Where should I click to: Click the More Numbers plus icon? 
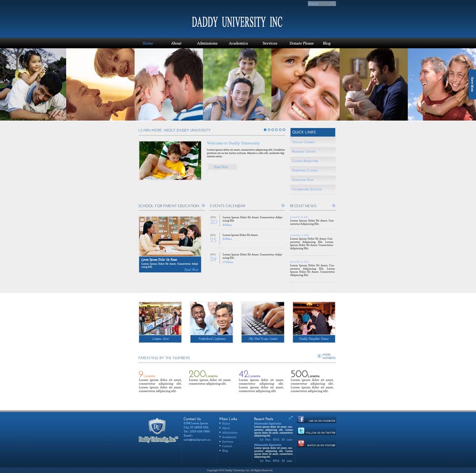coord(319,356)
